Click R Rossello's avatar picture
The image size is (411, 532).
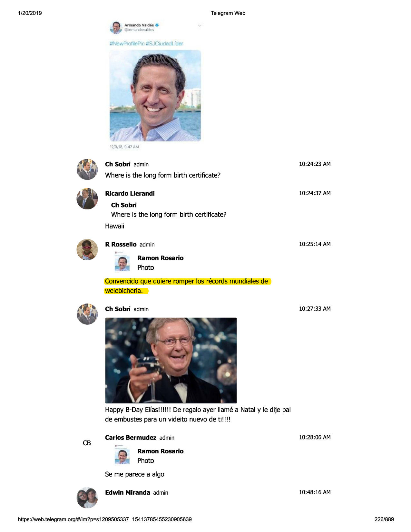click(87, 249)
